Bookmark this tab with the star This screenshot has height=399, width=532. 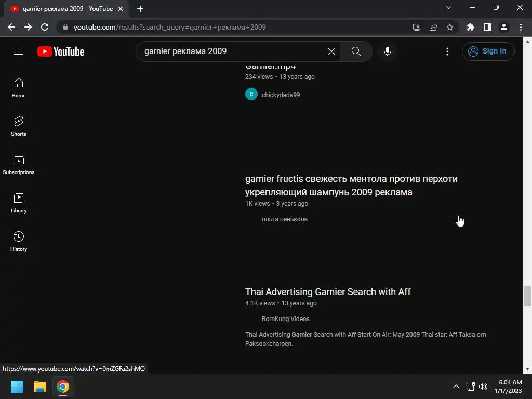pos(449,27)
